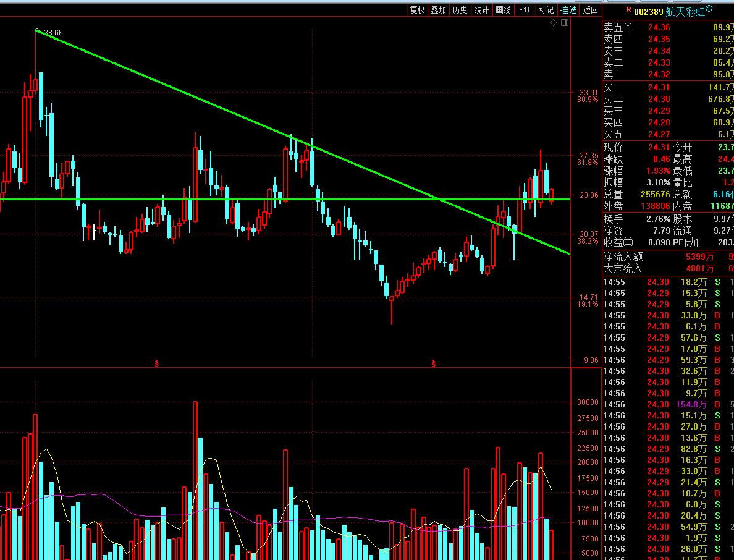Click the 内盘 label in quote panel
734x560 pixels.
pos(682,206)
